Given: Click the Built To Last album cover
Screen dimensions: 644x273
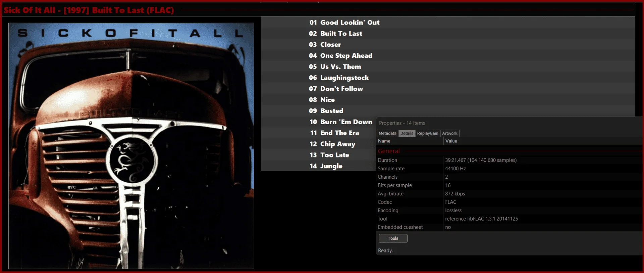Looking at the screenshot, I should 131,146.
